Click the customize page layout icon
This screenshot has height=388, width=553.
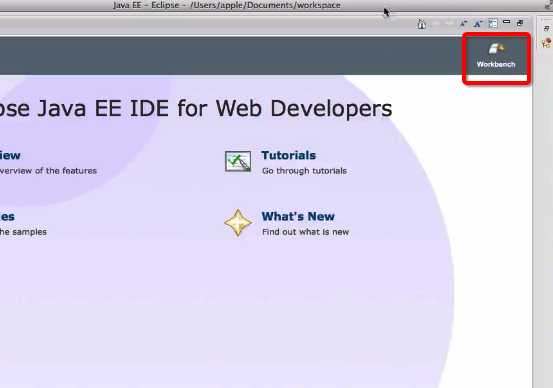coord(493,24)
